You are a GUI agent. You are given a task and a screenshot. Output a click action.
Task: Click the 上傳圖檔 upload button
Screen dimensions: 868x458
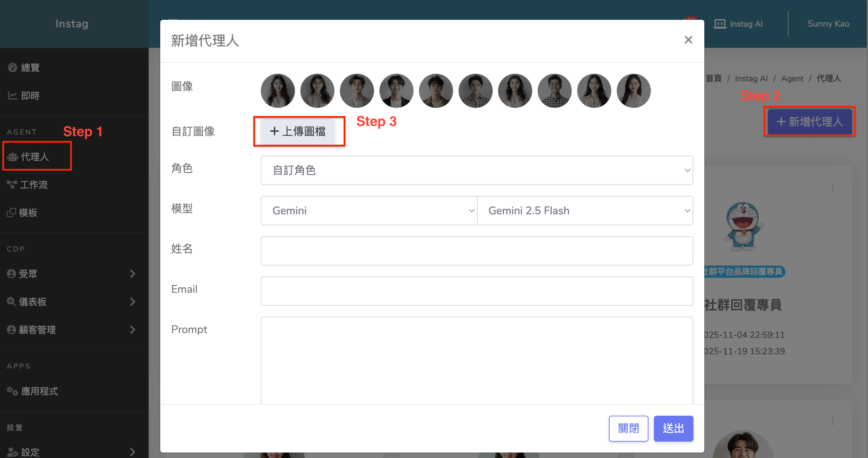coord(298,131)
